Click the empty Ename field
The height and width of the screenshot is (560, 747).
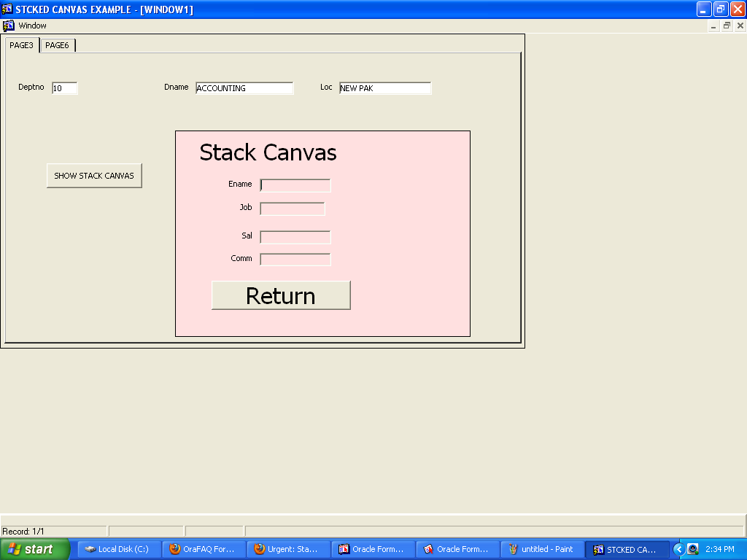pyautogui.click(x=295, y=185)
